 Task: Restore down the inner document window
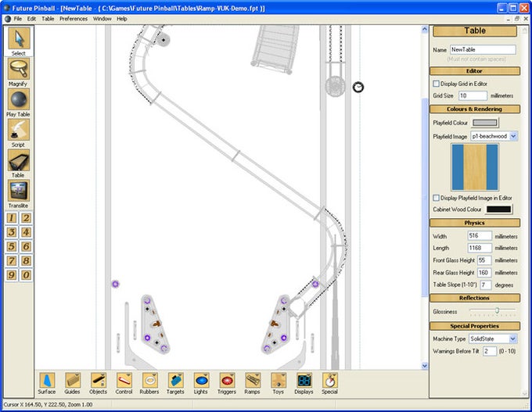(x=517, y=19)
